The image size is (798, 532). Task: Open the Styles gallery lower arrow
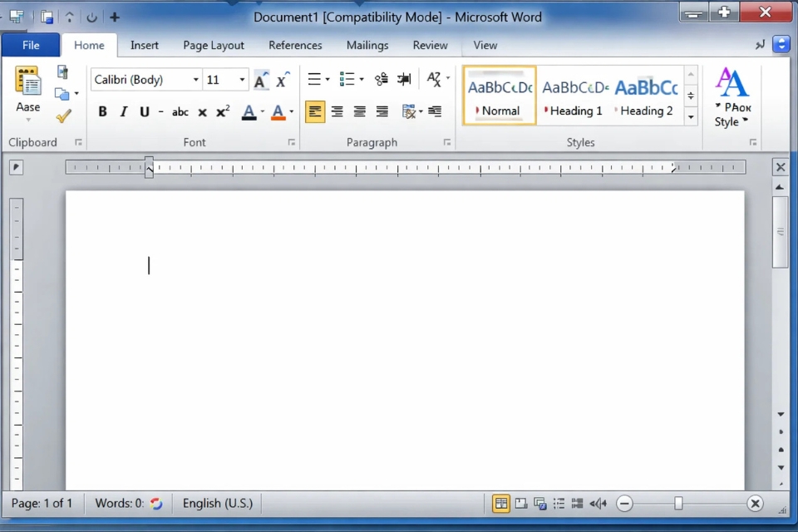(691, 117)
